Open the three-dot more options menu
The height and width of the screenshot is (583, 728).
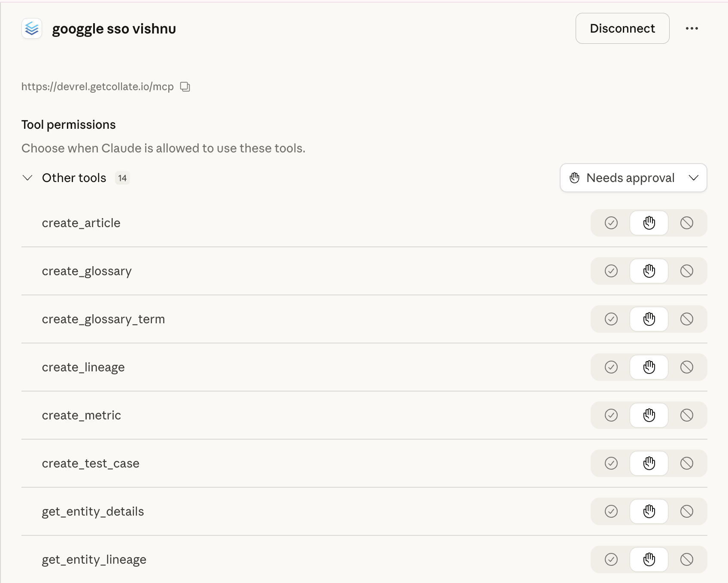tap(692, 28)
